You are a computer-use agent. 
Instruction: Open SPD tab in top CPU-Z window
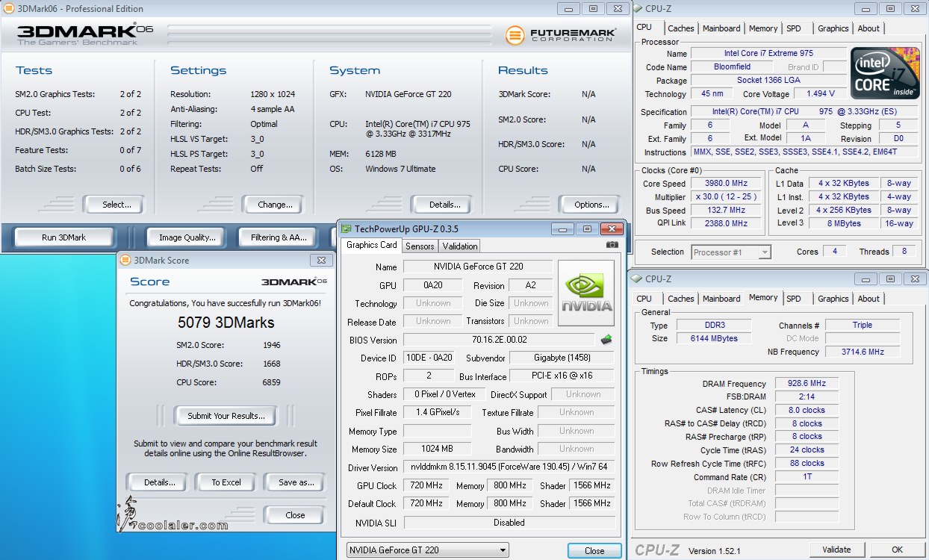coord(794,28)
